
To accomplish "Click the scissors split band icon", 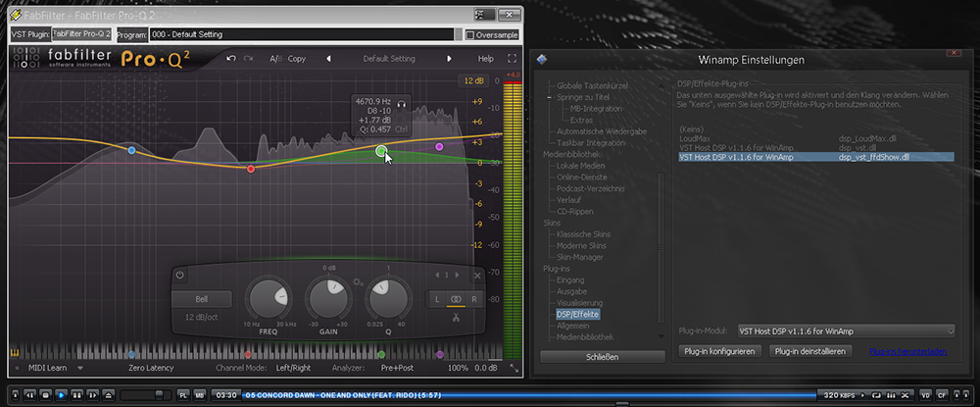I will [456, 318].
